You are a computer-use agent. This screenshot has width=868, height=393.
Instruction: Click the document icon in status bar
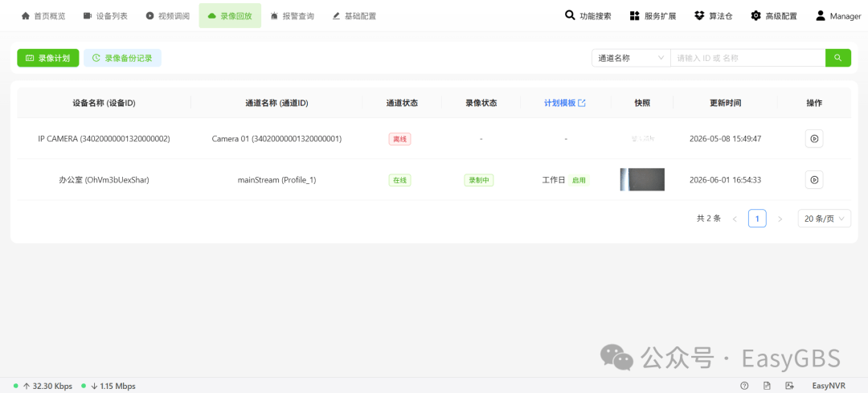[x=767, y=386]
